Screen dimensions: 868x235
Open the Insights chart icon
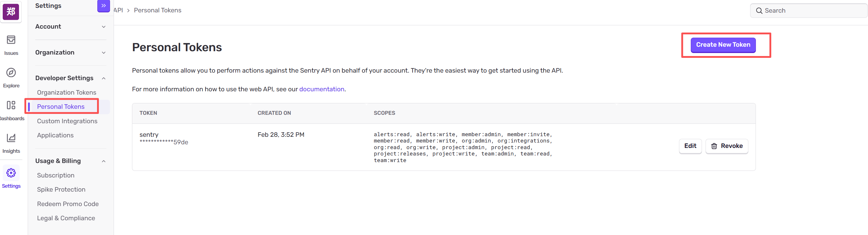click(11, 138)
